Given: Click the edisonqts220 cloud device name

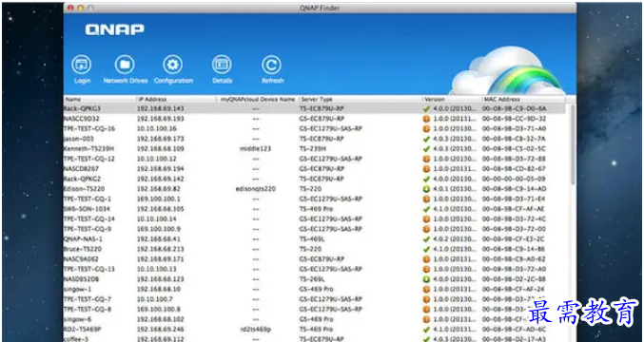Looking at the screenshot, I should click(256, 189).
